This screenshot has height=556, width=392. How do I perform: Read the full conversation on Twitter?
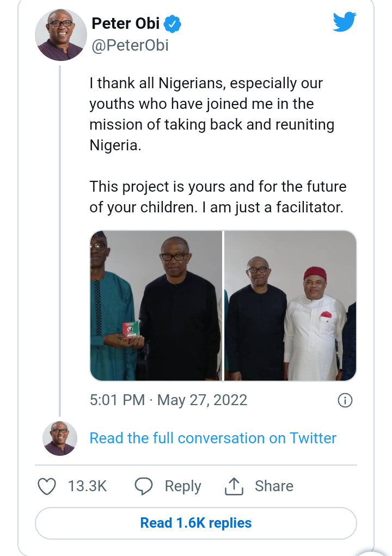click(x=213, y=438)
